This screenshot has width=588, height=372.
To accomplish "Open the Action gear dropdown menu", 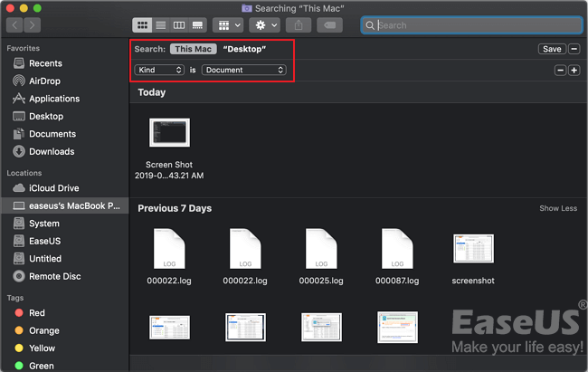I will [265, 25].
